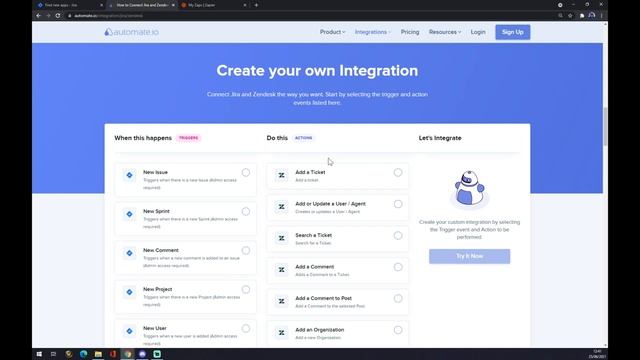This screenshot has height=360, width=640.
Task: Click the New Issue trigger title
Action: pyautogui.click(x=155, y=172)
